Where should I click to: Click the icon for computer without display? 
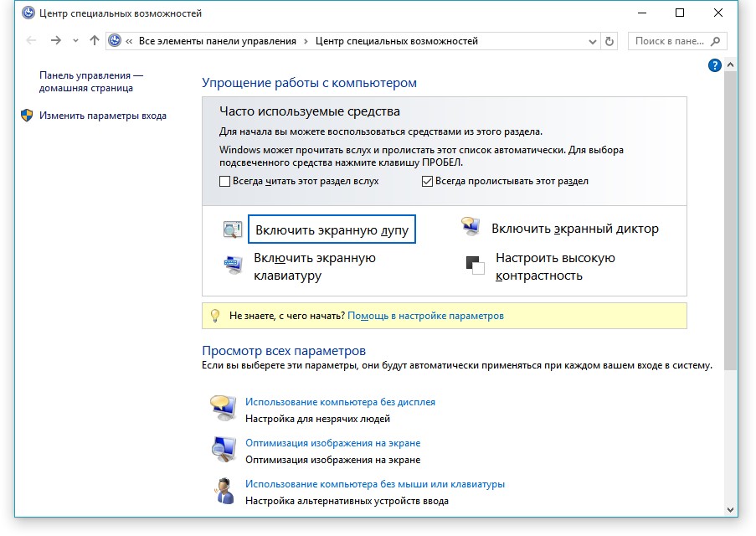(x=223, y=408)
